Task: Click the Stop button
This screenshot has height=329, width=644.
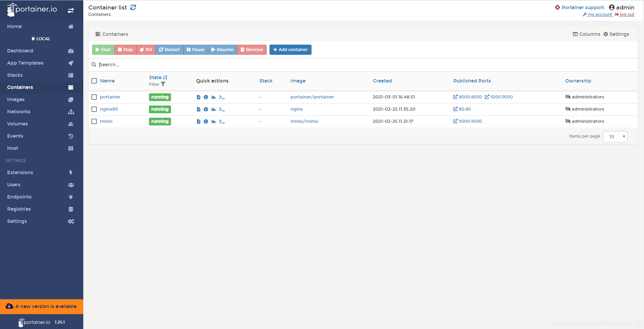Action: coord(126,50)
